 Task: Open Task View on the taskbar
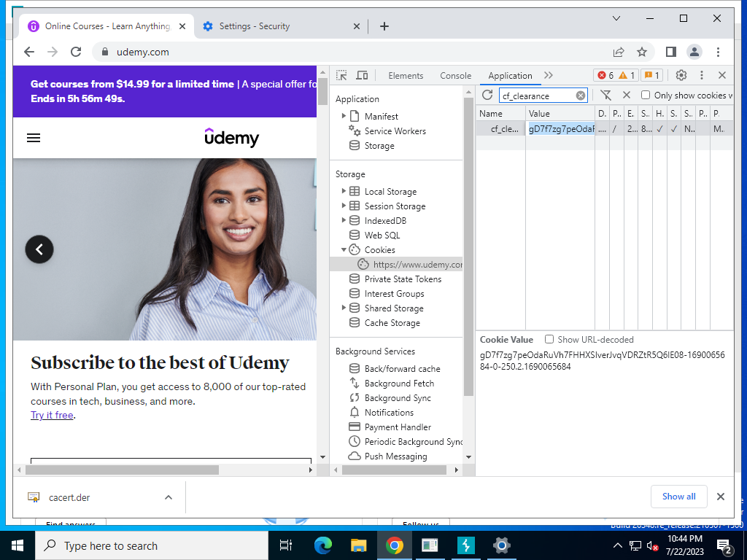coord(285,545)
